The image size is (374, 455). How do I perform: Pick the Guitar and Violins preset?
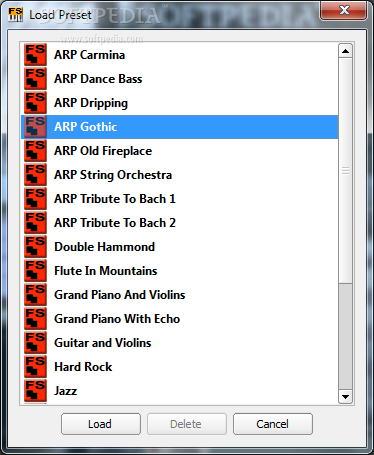tap(179, 343)
